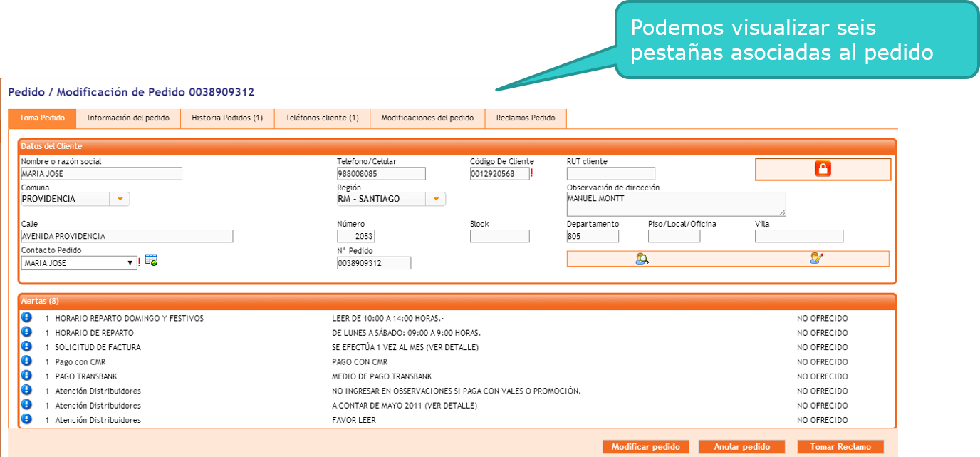Click alert icon for SOLICITUD DE FACTURA
The image size is (980, 457).
pos(27,346)
